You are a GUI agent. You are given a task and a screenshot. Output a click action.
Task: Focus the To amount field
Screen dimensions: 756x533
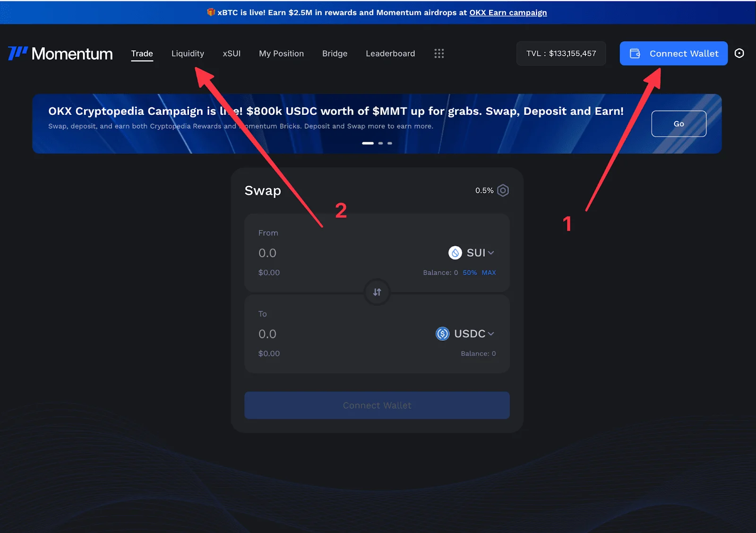tap(267, 334)
